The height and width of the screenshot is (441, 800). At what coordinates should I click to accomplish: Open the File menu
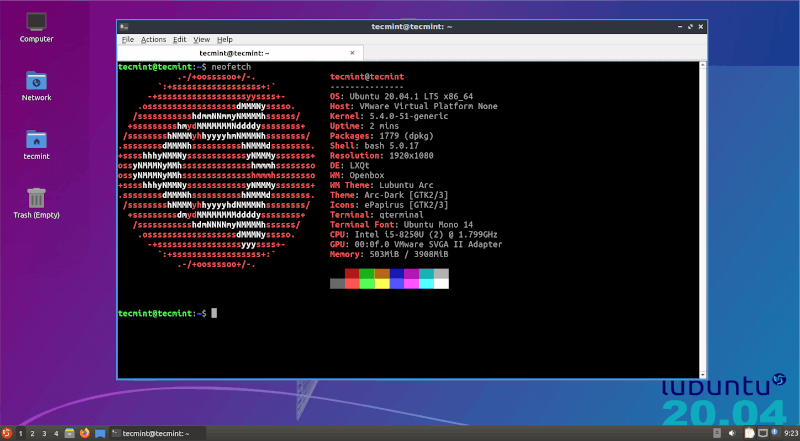[127, 39]
